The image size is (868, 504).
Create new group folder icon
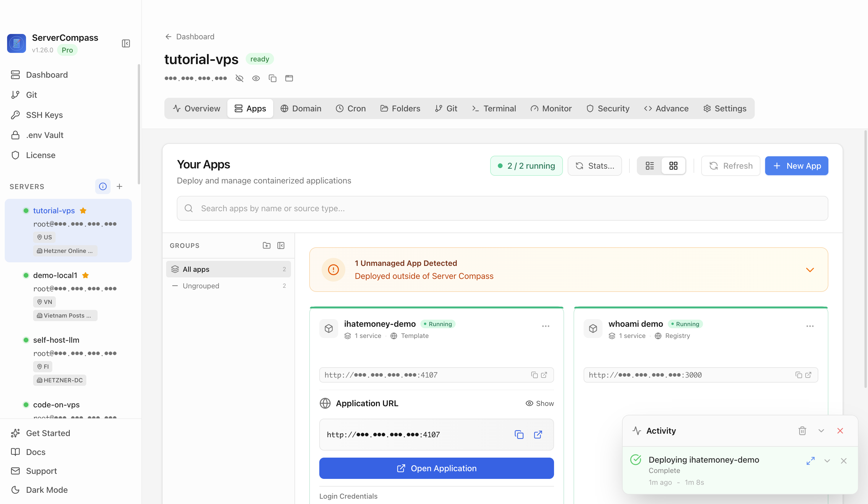(x=267, y=246)
